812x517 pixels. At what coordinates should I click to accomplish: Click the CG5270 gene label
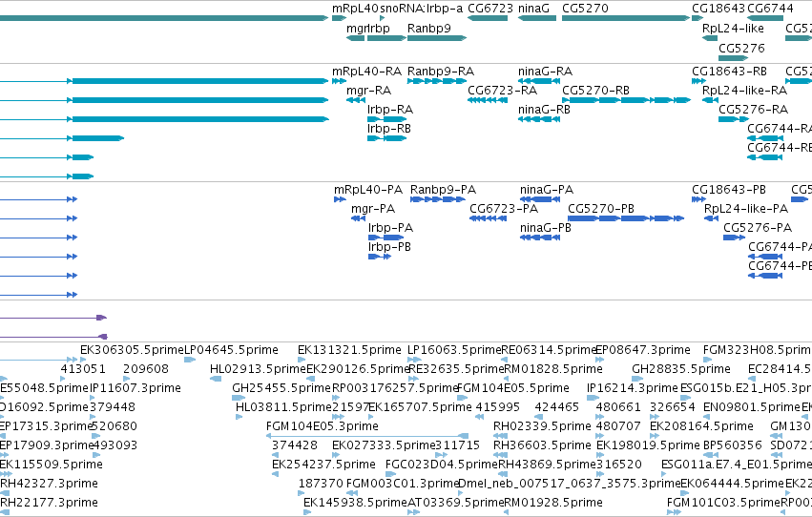[x=585, y=9]
